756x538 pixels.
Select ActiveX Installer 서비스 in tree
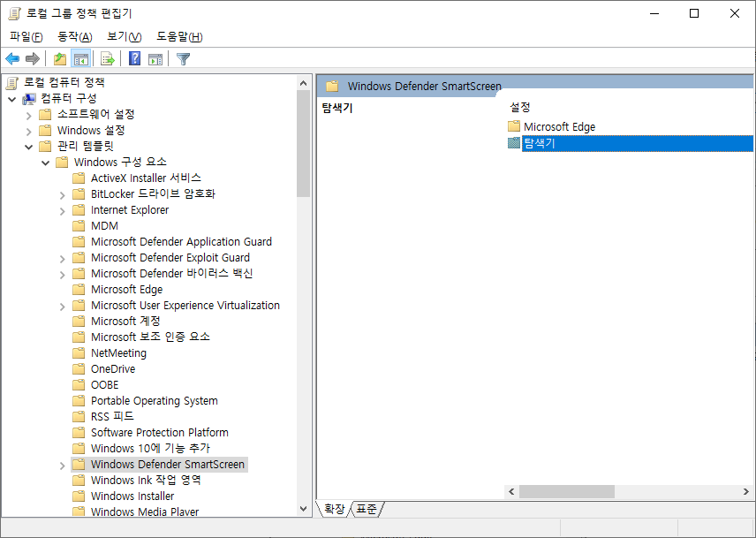tap(146, 178)
